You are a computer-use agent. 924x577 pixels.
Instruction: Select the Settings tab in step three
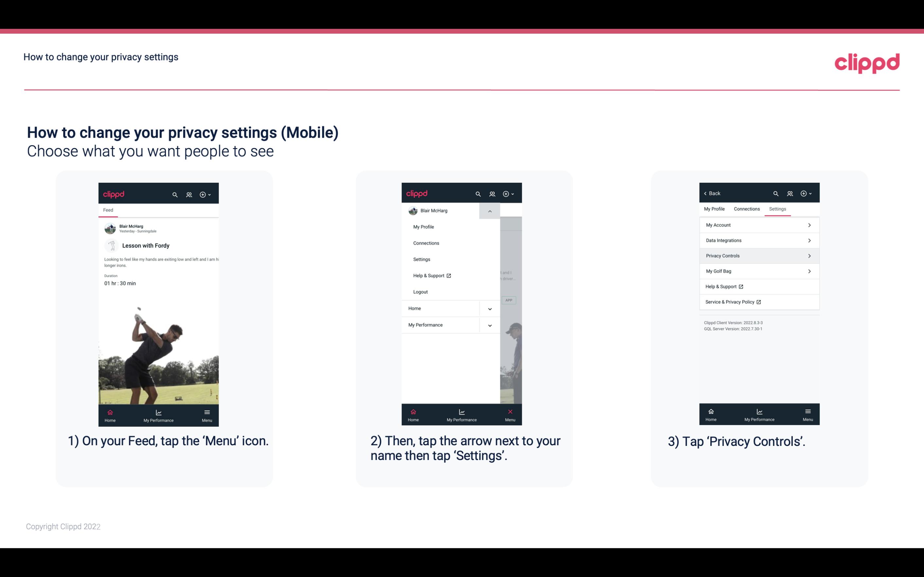tap(778, 209)
